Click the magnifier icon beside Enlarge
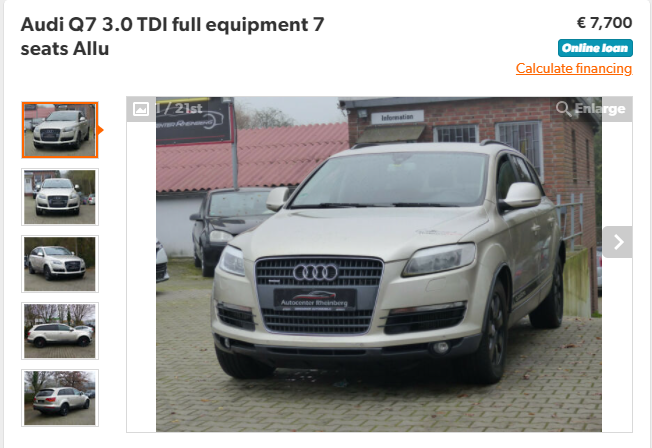 pos(563,109)
